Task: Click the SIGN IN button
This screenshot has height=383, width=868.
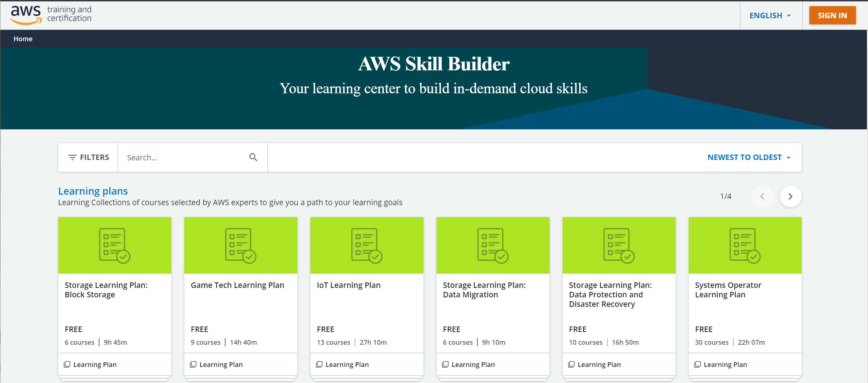Action: click(832, 15)
